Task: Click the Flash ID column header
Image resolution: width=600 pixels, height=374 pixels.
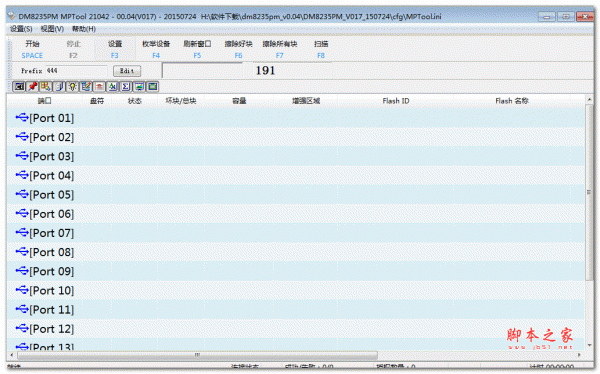Action: (396, 101)
